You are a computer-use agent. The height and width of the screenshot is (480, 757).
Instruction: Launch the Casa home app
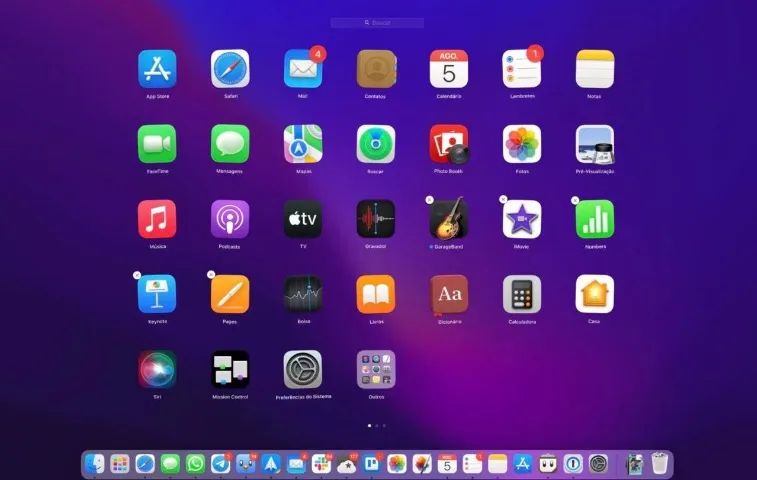(595, 294)
